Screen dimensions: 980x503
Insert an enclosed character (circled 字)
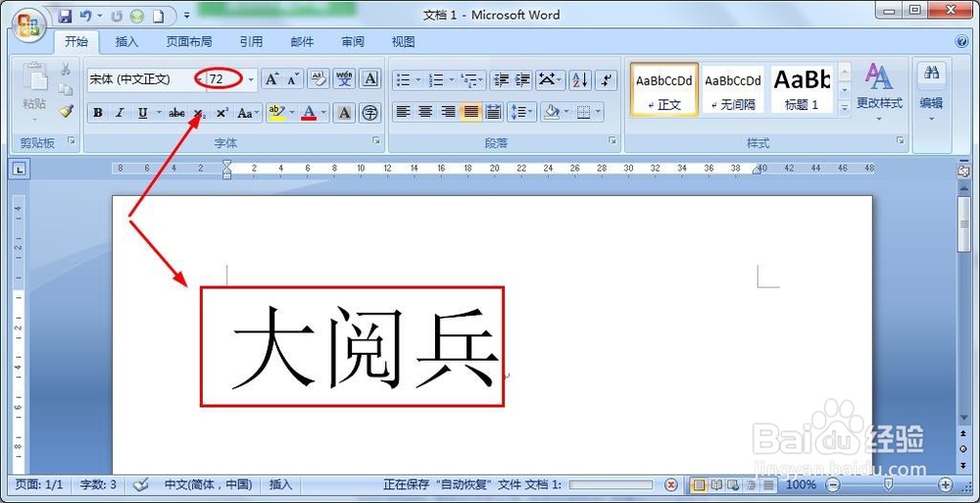pos(370,113)
